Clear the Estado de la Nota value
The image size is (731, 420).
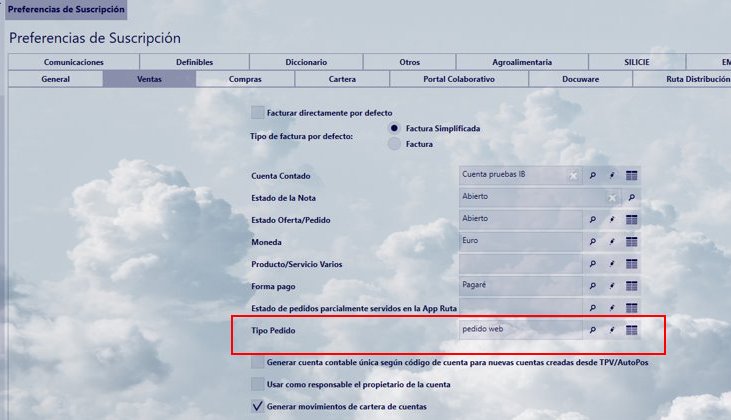tap(612, 198)
